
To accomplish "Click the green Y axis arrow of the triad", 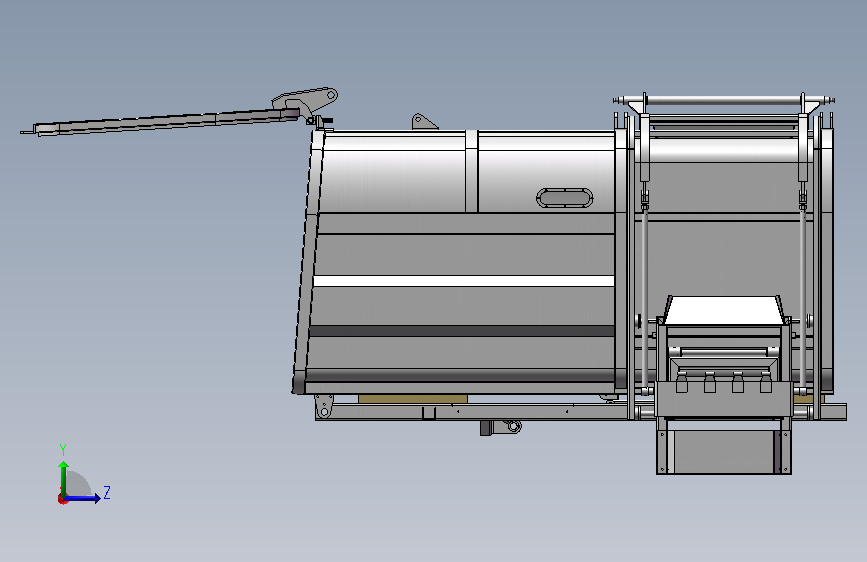I will coord(64,478).
